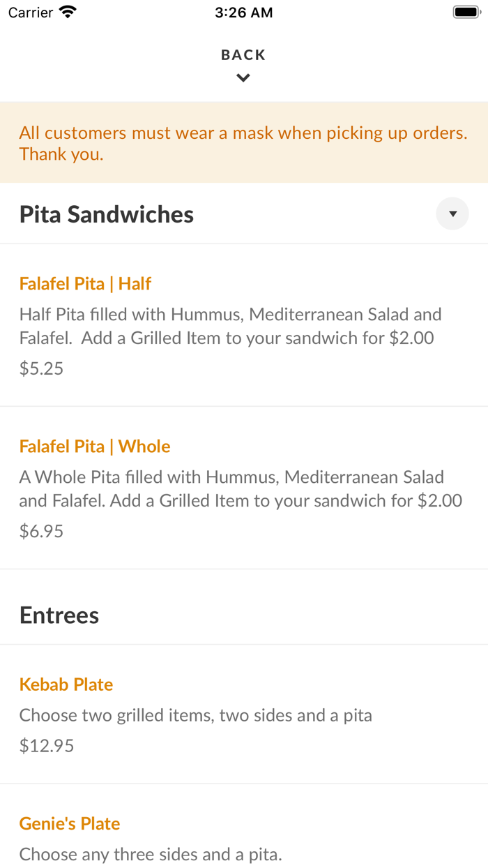Tap the battery indicator icon
This screenshot has width=488, height=868.
tap(464, 11)
